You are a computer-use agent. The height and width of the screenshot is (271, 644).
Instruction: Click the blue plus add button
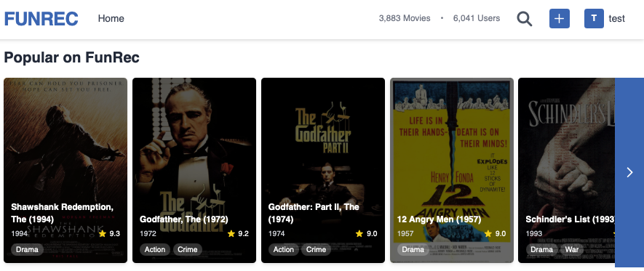pos(560,18)
